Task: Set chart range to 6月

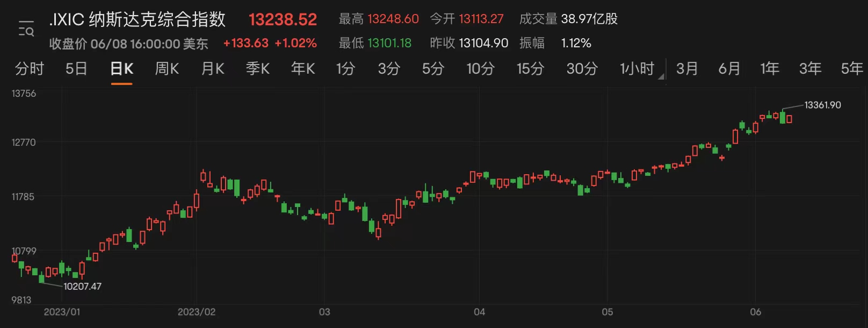Action: (729, 69)
